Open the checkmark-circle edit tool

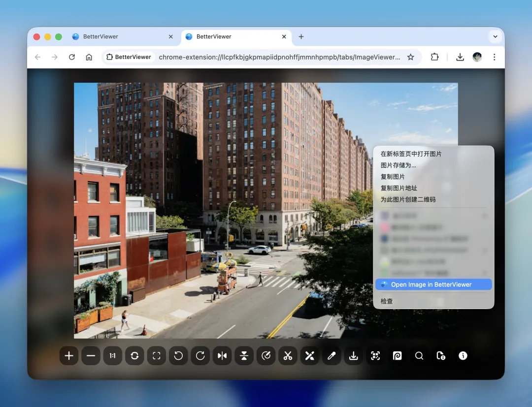pyautogui.click(x=266, y=355)
